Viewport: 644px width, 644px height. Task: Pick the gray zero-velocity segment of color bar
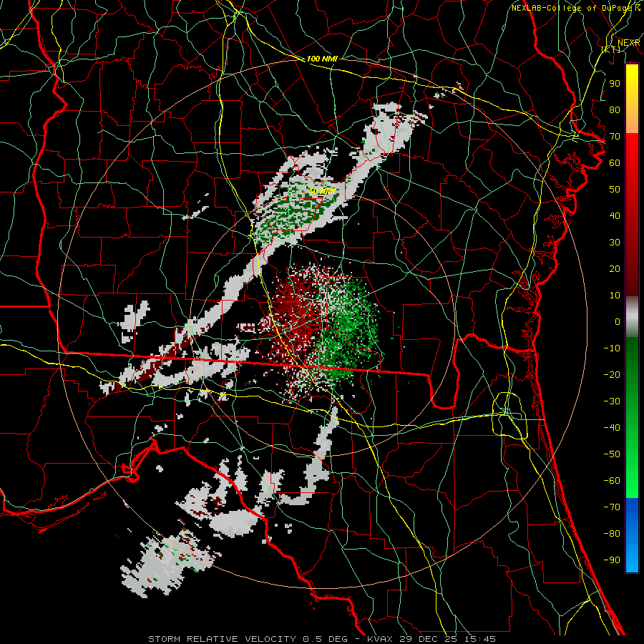[x=632, y=318]
